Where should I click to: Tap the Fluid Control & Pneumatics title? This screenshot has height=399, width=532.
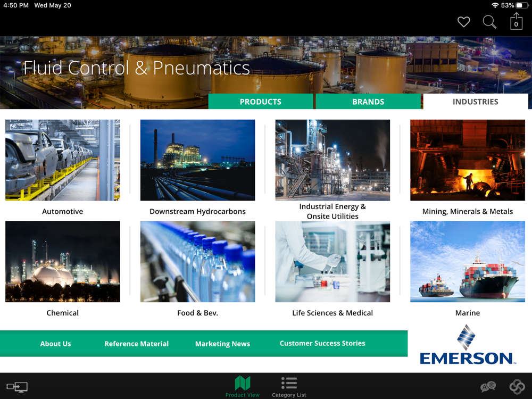pyautogui.click(x=136, y=68)
